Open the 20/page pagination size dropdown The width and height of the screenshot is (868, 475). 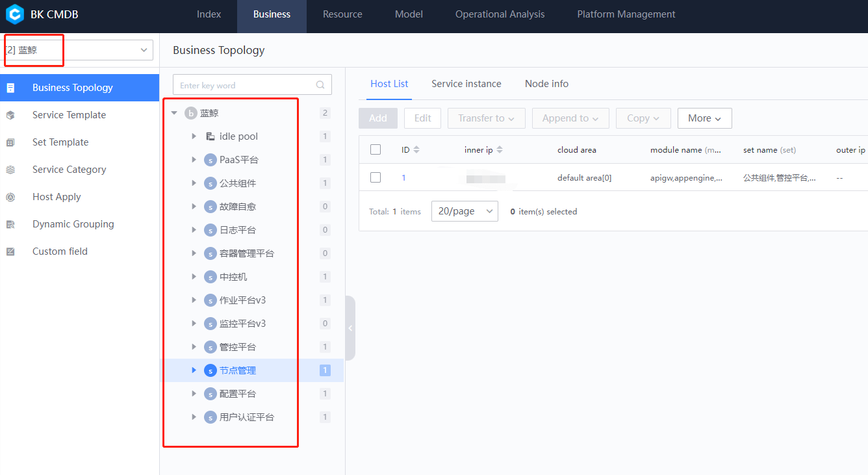point(465,211)
